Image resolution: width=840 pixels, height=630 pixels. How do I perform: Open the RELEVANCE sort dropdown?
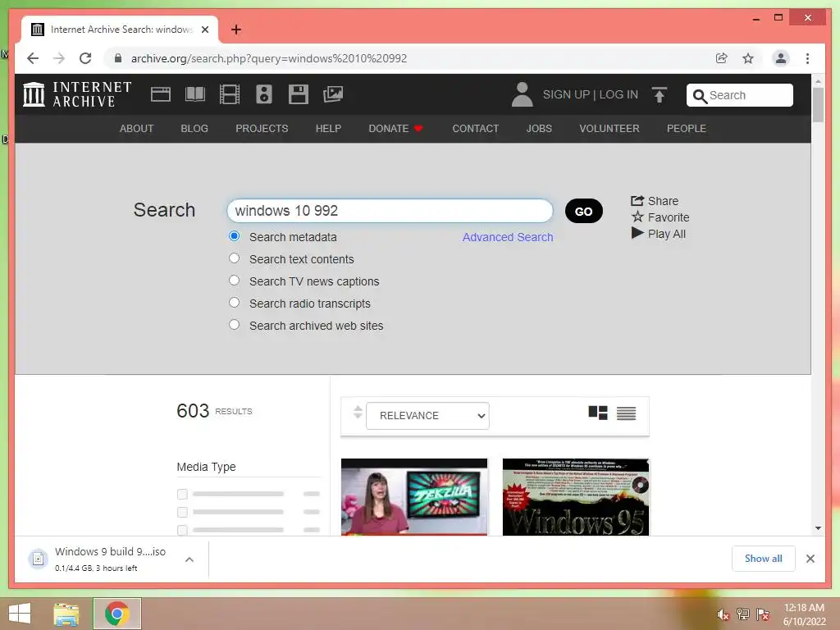[x=427, y=416]
